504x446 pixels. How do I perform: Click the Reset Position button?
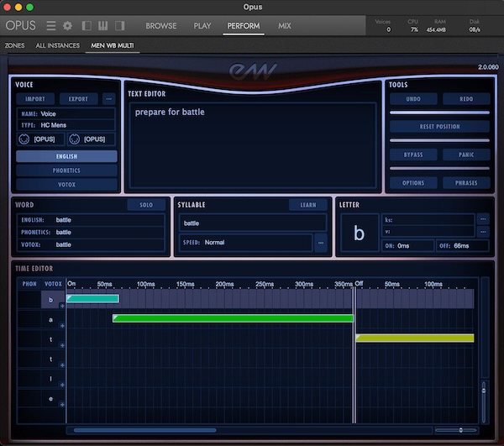click(x=439, y=127)
